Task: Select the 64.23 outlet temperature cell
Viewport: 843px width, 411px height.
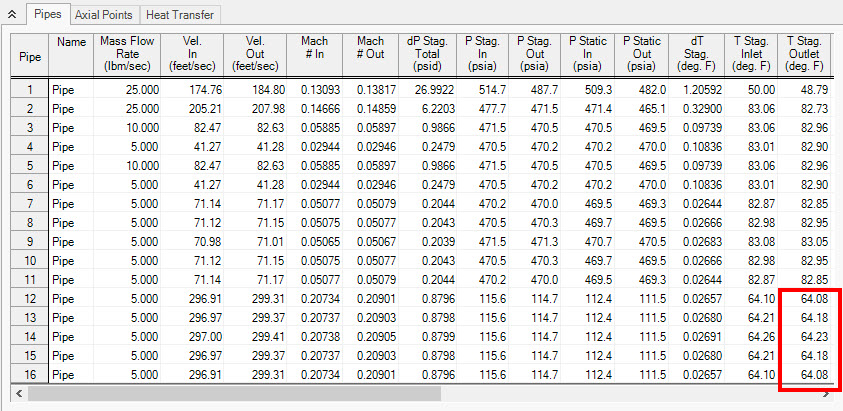Action: coord(805,336)
